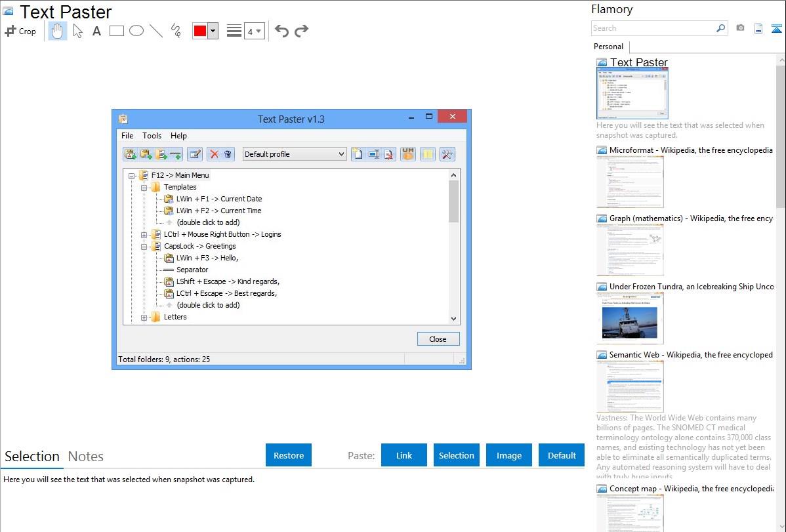Switch to the Notes tab

click(86, 457)
